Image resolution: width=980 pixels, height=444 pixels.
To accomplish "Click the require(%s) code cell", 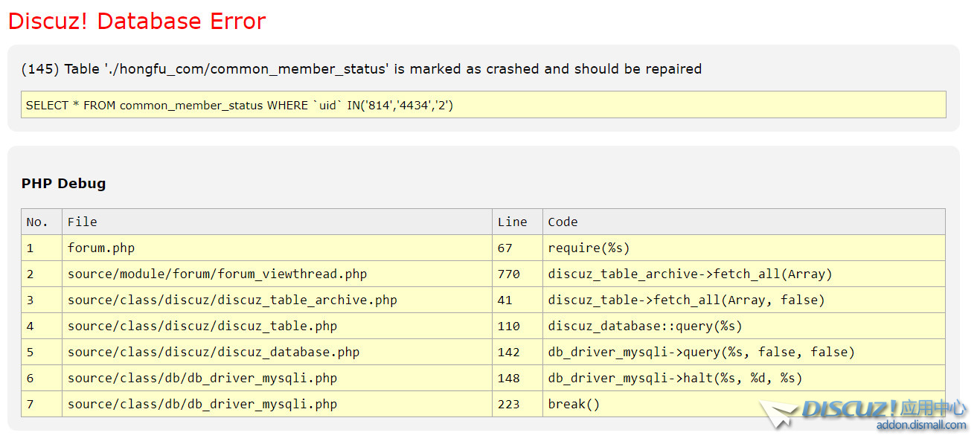I will 589,248.
